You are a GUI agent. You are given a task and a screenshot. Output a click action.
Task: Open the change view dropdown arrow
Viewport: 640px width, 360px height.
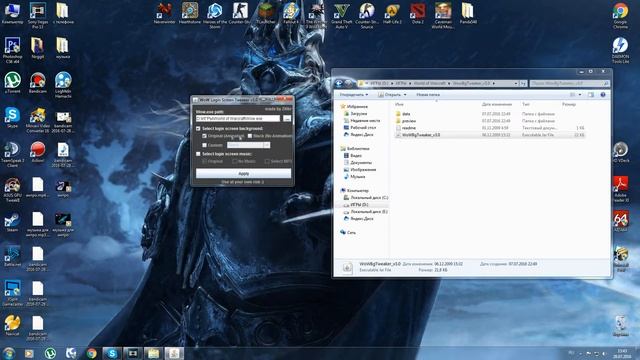tap(580, 95)
